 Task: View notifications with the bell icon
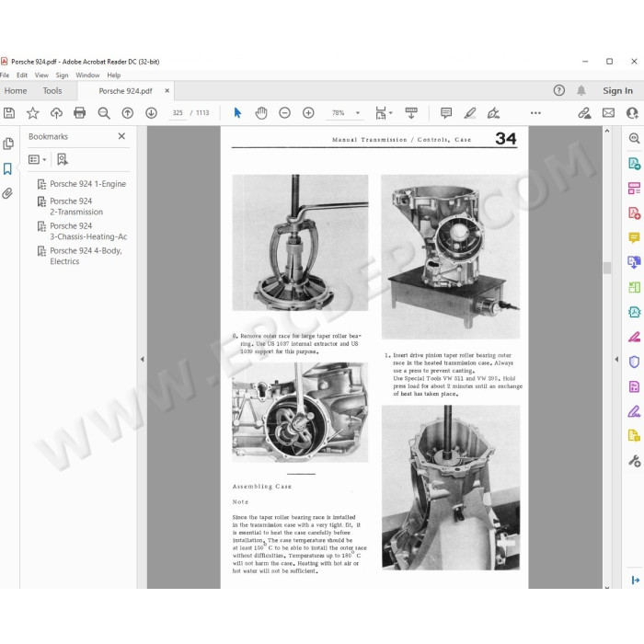coord(581,90)
